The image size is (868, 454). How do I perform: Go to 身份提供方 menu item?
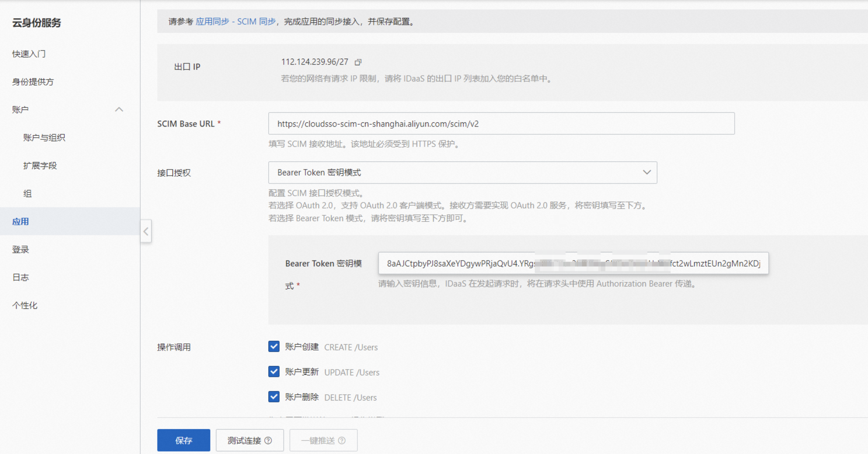tap(33, 82)
